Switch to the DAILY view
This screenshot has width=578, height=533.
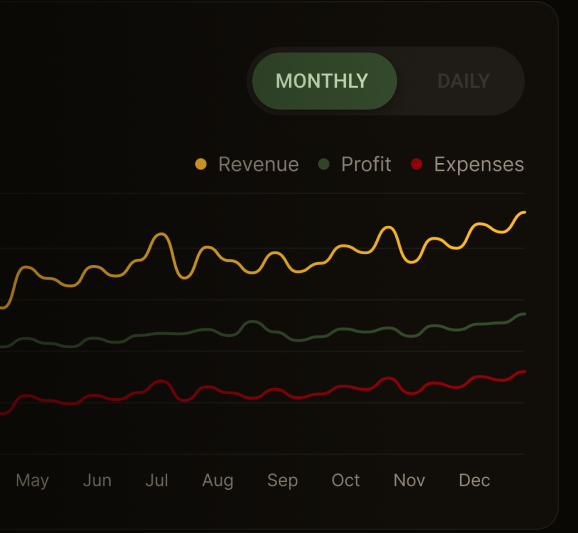463,81
